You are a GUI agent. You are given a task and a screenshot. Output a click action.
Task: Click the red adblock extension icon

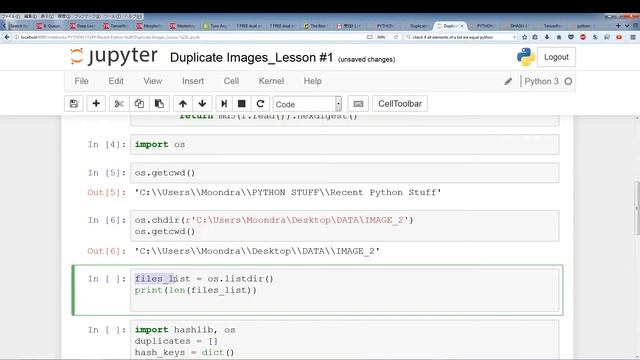(x=583, y=37)
